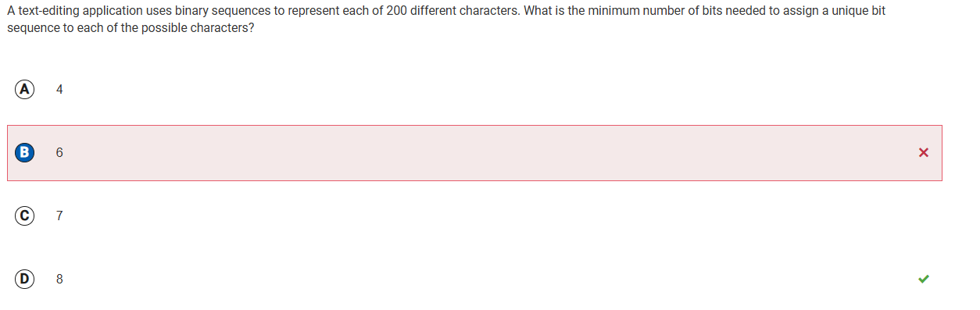Click the red X icon on option B
Image resolution: width=980 pixels, height=310 pixels.
point(924,152)
